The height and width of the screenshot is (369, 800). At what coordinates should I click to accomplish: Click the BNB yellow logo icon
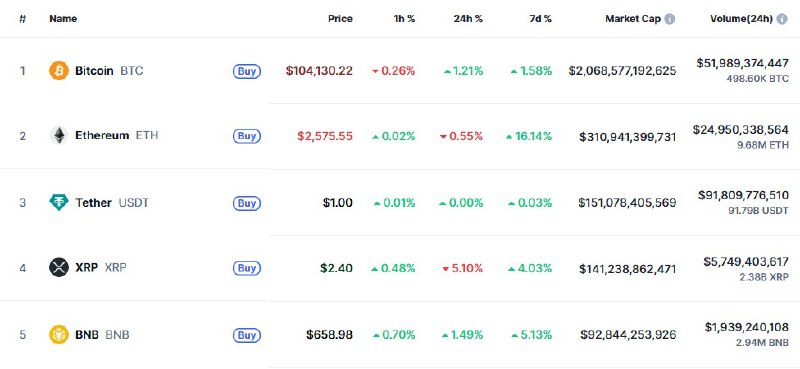[59, 335]
